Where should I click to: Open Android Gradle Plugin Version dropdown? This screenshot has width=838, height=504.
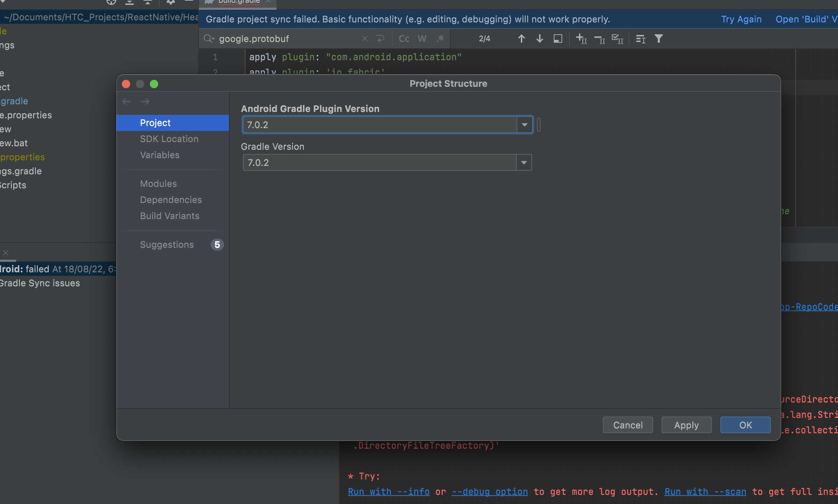(524, 125)
